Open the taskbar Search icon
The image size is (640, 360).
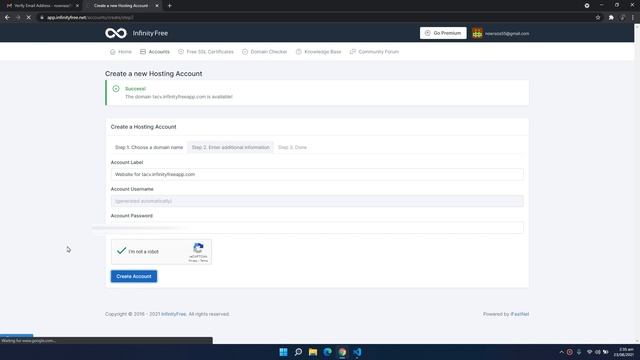coord(298,352)
